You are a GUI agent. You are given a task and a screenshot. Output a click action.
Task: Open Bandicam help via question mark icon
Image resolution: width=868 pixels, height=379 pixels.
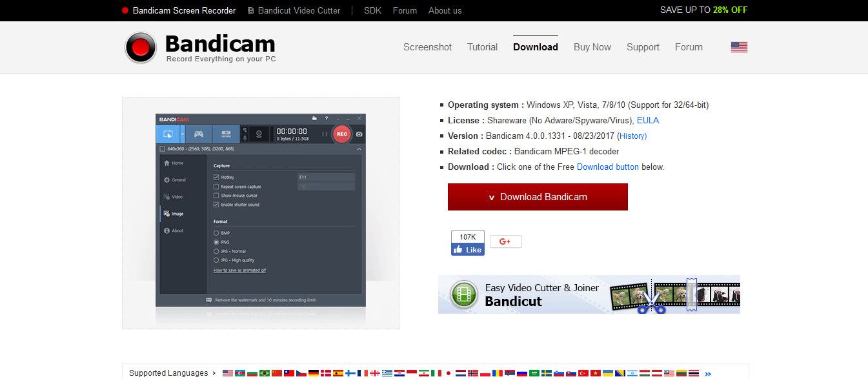pyautogui.click(x=327, y=118)
